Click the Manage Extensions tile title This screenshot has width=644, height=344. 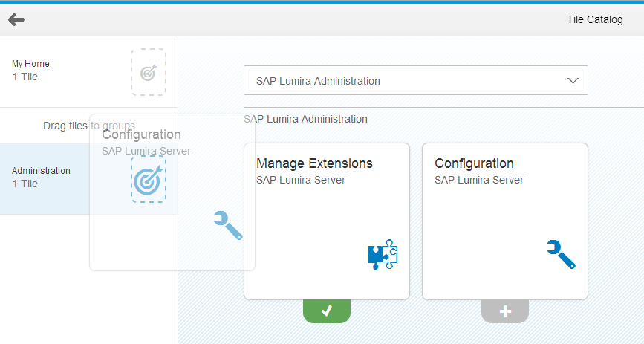[x=314, y=163]
